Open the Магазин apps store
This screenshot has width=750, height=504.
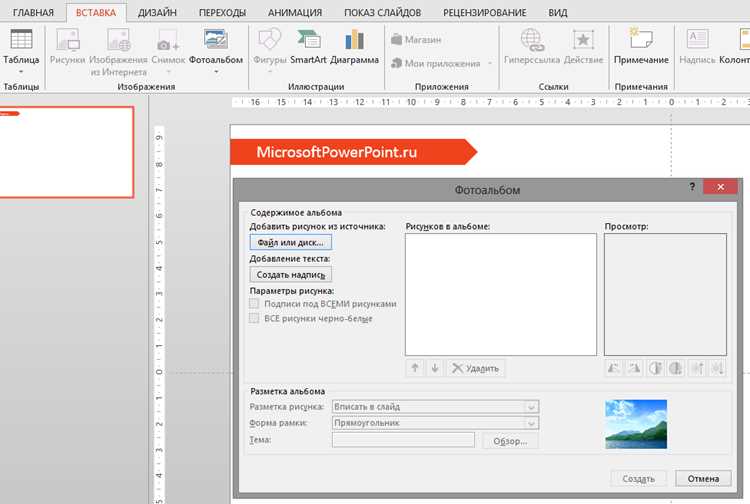[x=416, y=40]
